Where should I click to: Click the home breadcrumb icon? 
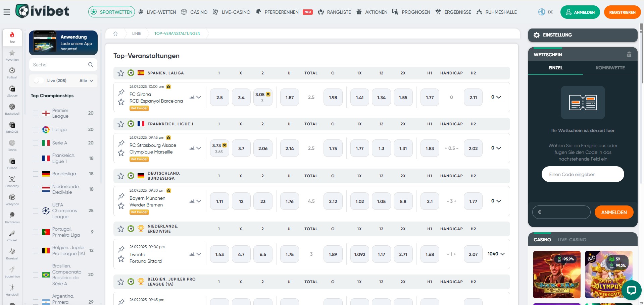coord(115,34)
